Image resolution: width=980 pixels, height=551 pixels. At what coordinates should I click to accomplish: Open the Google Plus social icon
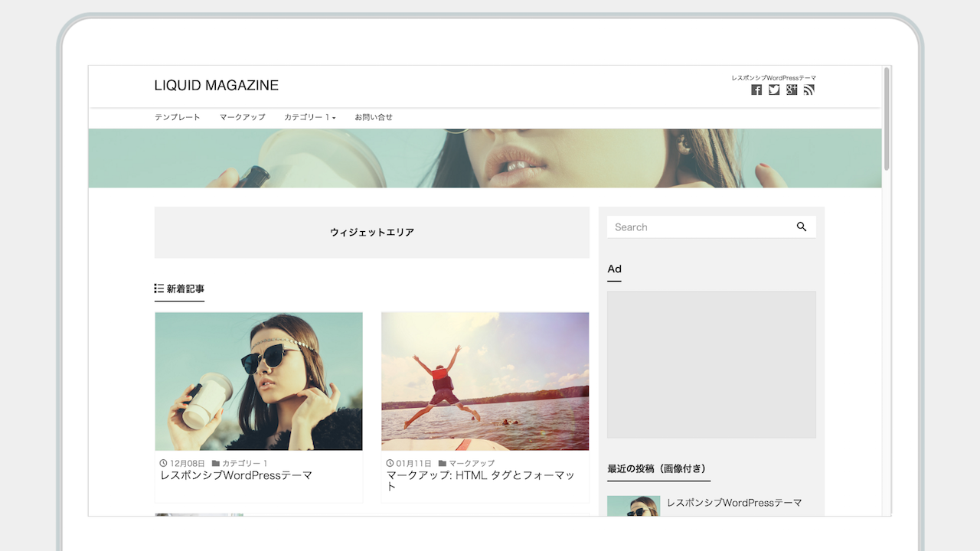point(792,90)
